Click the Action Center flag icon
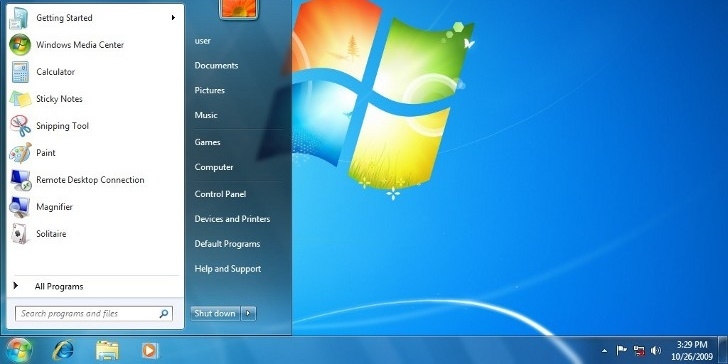 [x=621, y=350]
